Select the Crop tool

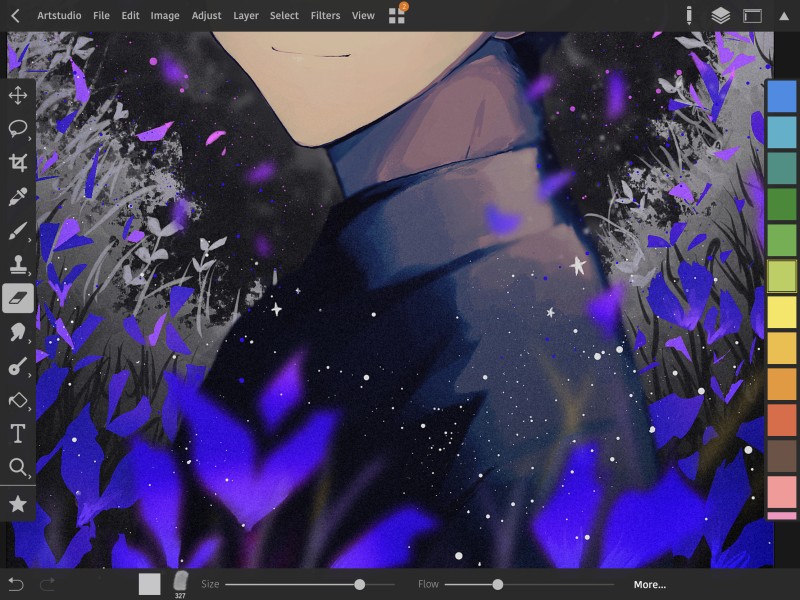click(x=18, y=162)
